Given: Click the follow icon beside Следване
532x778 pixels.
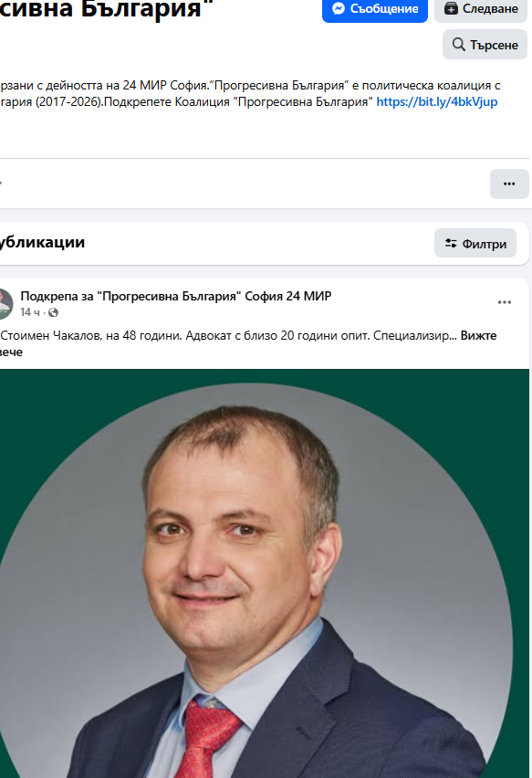Looking at the screenshot, I should click(x=451, y=8).
